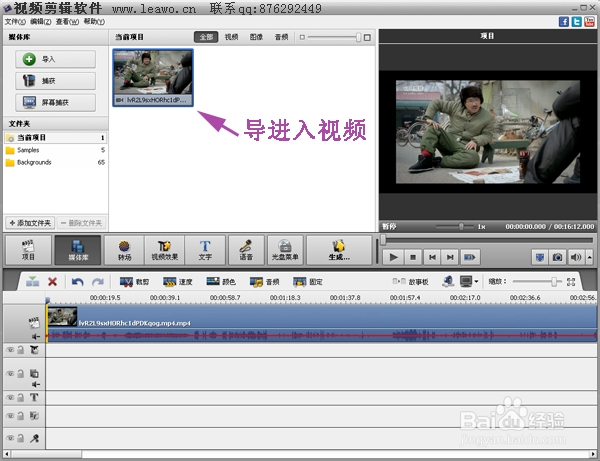Open the 项目 project panel button

coord(28,250)
